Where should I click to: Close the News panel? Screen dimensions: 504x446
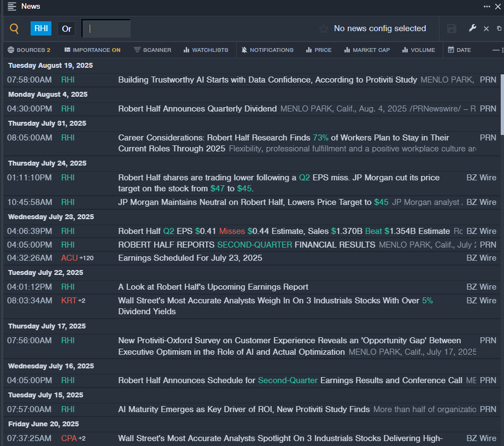click(x=498, y=7)
